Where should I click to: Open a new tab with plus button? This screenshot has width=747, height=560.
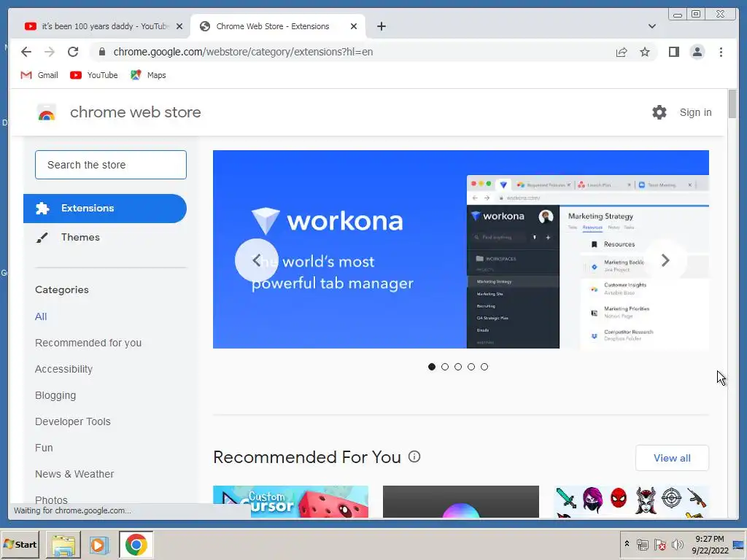click(381, 26)
